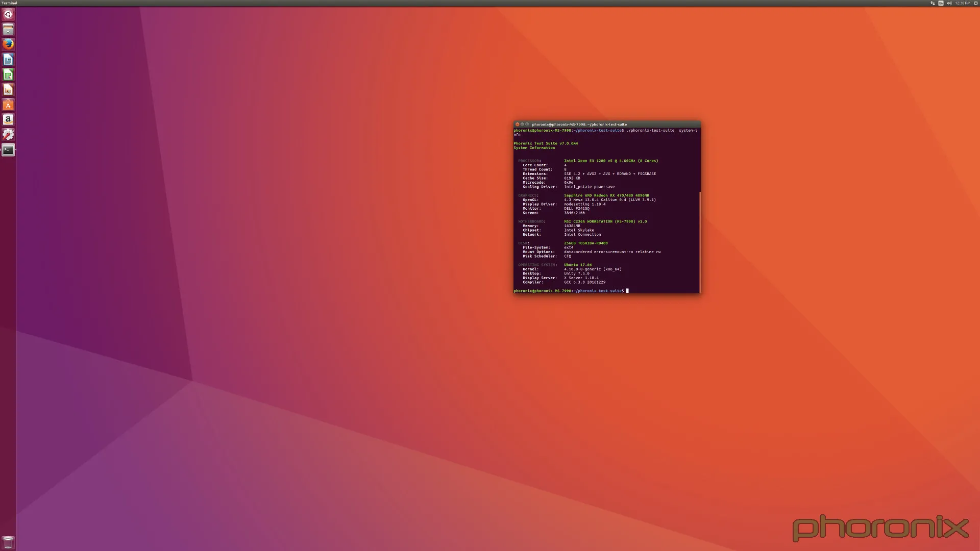This screenshot has width=980, height=551.
Task: Click the 'System Information' heading
Action: [534, 148]
